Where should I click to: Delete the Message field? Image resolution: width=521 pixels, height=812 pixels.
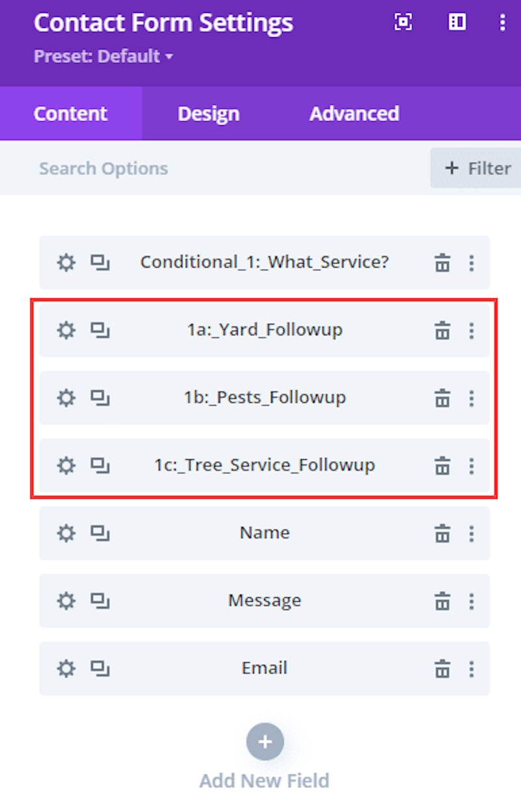442,601
